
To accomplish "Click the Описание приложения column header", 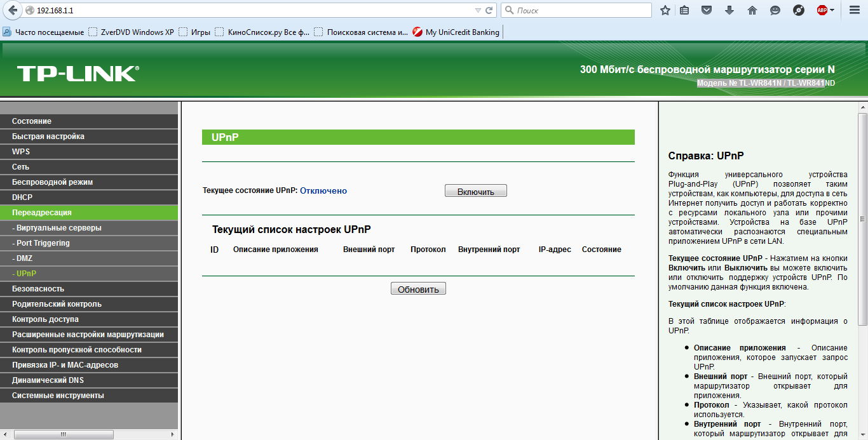I will tap(276, 250).
